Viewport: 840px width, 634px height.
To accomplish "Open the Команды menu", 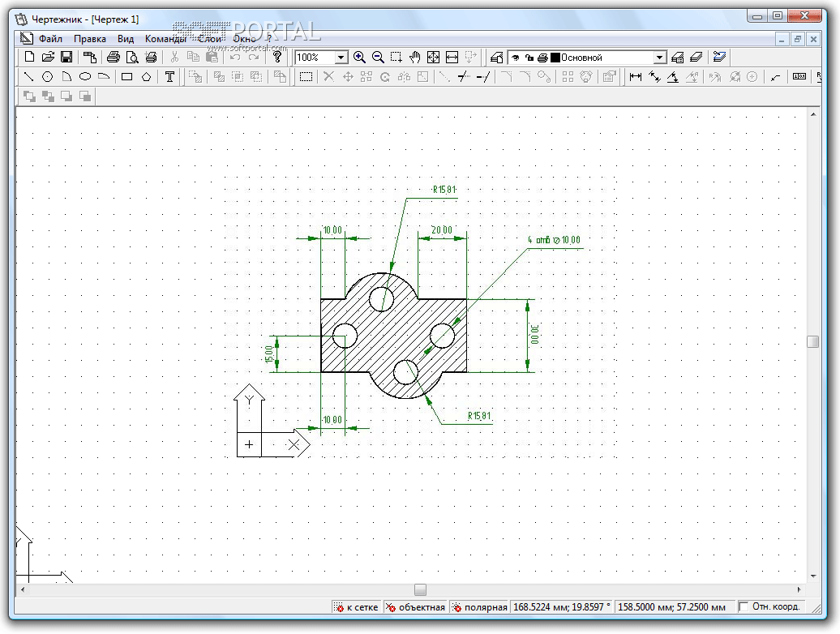I will [x=165, y=39].
